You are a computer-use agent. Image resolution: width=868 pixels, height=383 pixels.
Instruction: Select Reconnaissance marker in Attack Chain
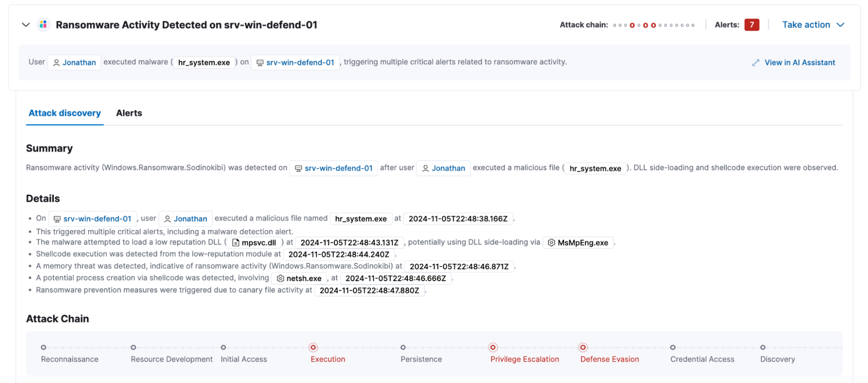click(x=43, y=347)
